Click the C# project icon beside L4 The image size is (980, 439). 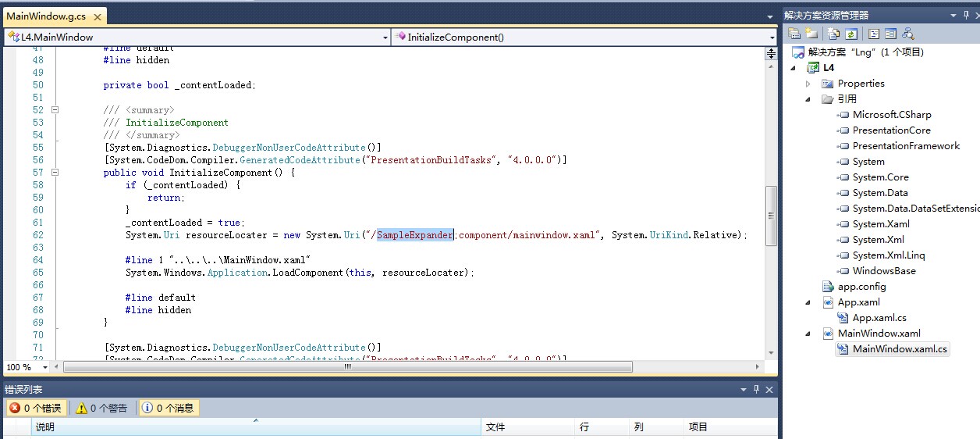point(812,68)
